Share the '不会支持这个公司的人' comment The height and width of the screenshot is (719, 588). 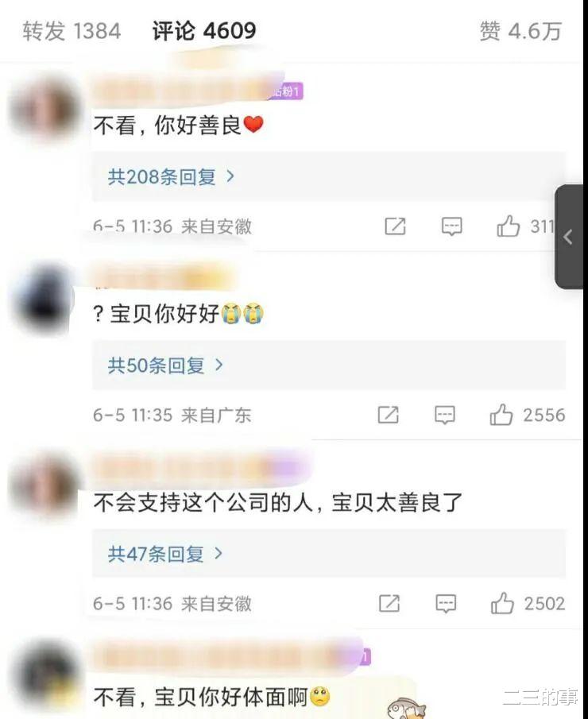pyautogui.click(x=389, y=604)
